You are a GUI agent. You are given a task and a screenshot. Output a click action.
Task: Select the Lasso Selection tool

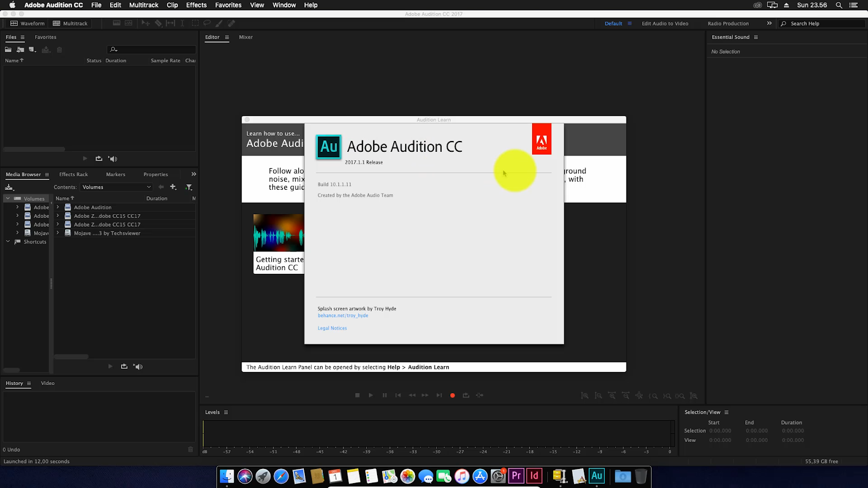coord(207,23)
